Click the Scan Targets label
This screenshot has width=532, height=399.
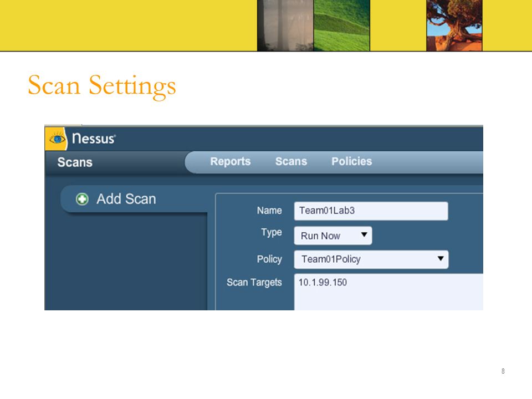coord(254,283)
